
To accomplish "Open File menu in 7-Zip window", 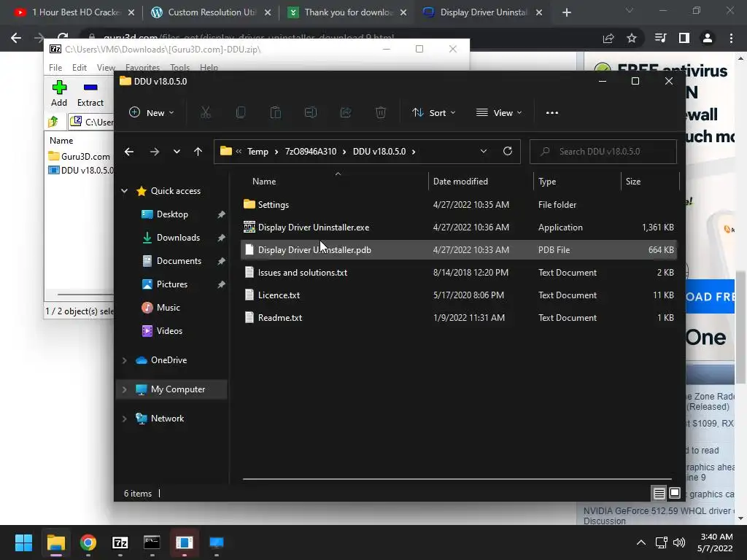I will point(55,68).
